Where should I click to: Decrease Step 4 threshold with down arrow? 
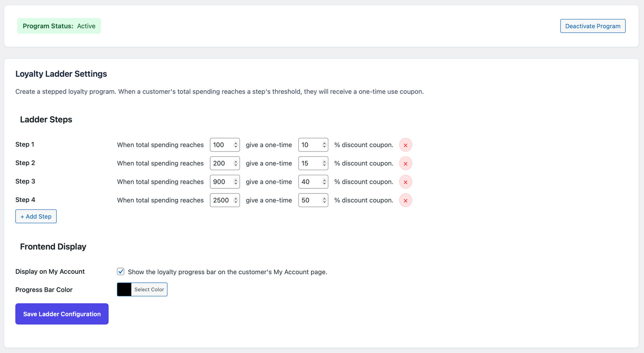point(236,202)
